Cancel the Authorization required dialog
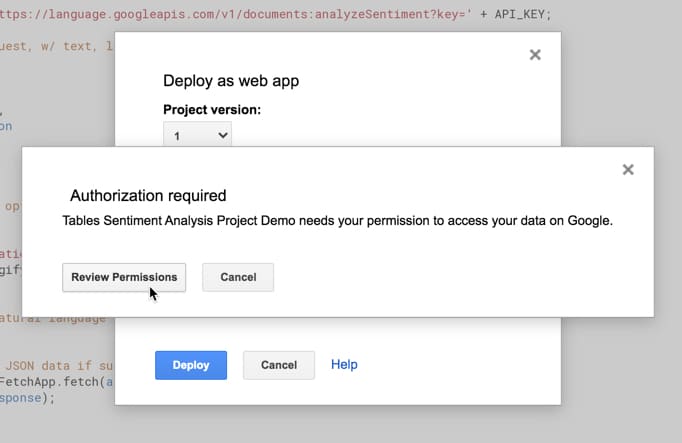 click(238, 277)
